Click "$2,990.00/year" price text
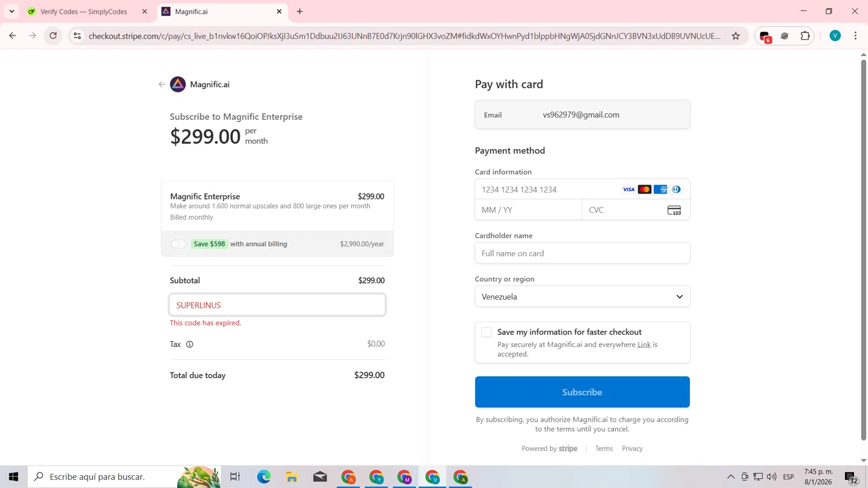Viewport: 868px width, 488px height. click(x=362, y=244)
